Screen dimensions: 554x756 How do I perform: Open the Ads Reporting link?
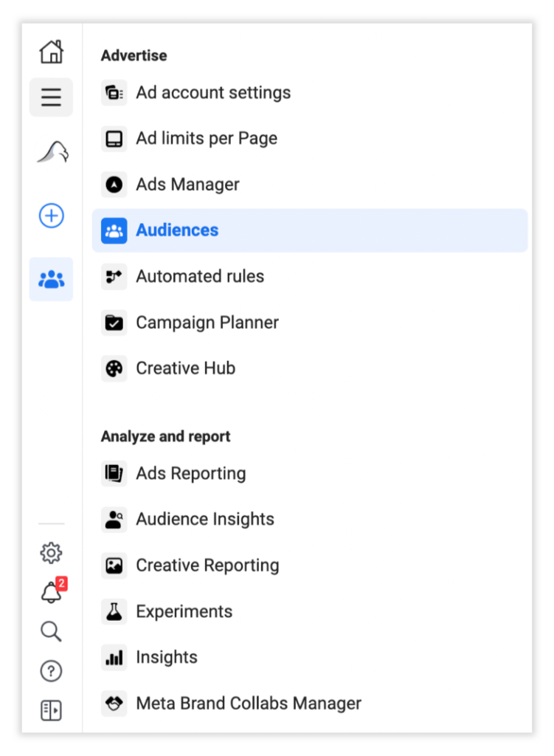(191, 473)
